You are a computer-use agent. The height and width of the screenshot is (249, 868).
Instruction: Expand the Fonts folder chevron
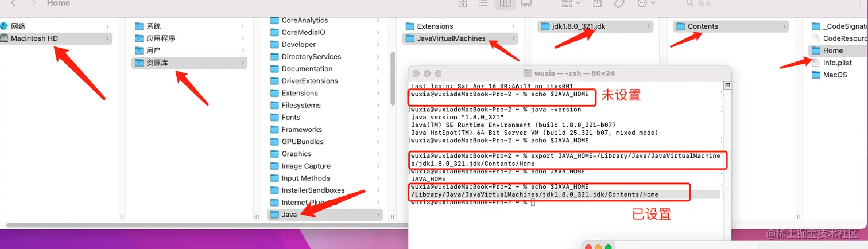point(378,118)
